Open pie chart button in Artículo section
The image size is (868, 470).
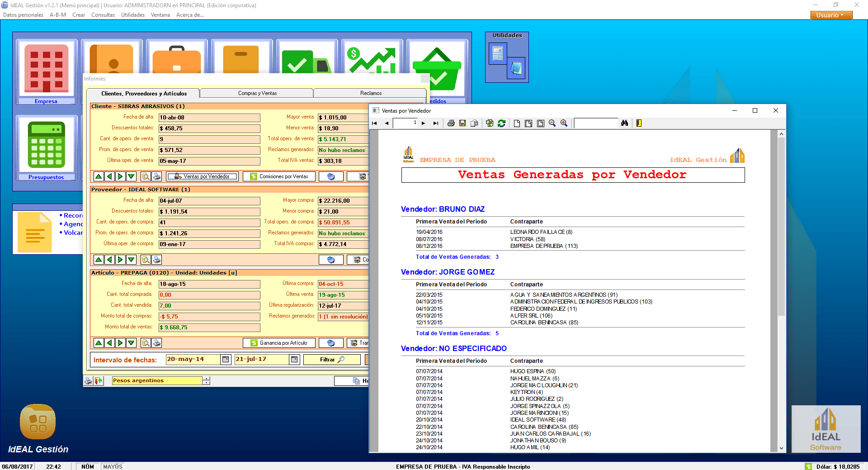tap(331, 343)
